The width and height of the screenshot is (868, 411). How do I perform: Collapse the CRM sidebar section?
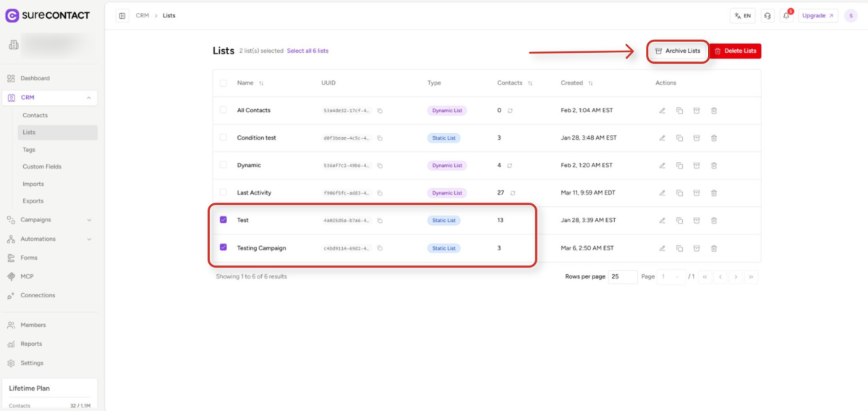(88, 98)
